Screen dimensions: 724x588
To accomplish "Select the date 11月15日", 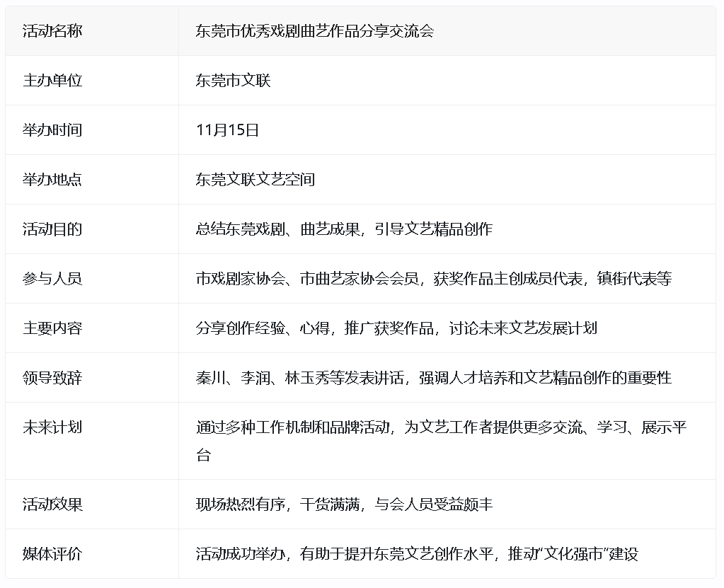I will click(227, 130).
